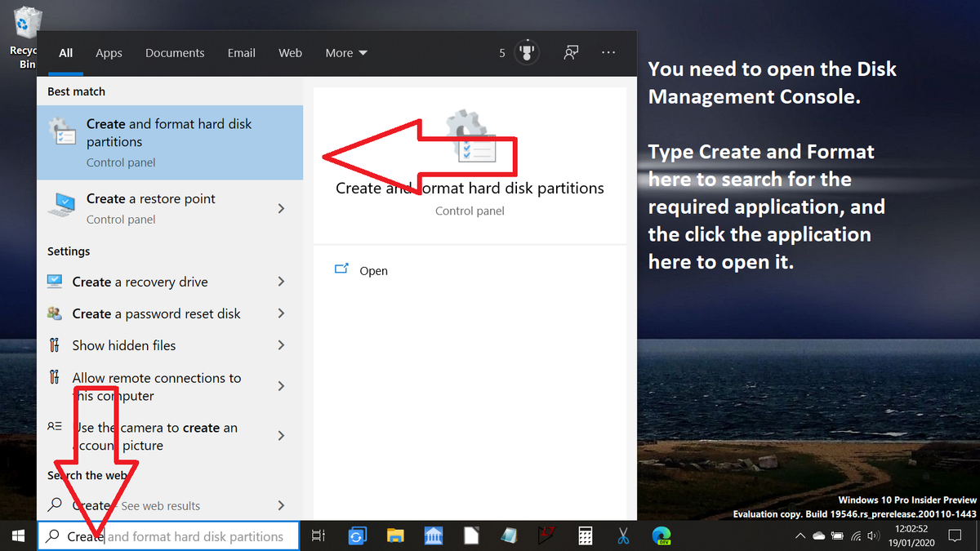
Task: Switch to the Documents search tab
Action: (x=175, y=53)
